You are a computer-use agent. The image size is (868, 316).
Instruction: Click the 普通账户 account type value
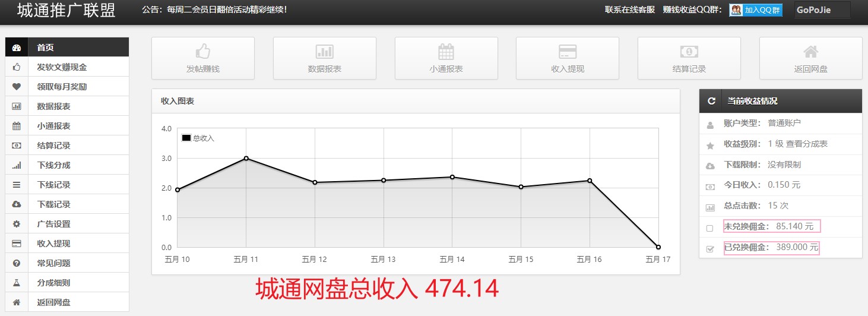click(x=784, y=123)
